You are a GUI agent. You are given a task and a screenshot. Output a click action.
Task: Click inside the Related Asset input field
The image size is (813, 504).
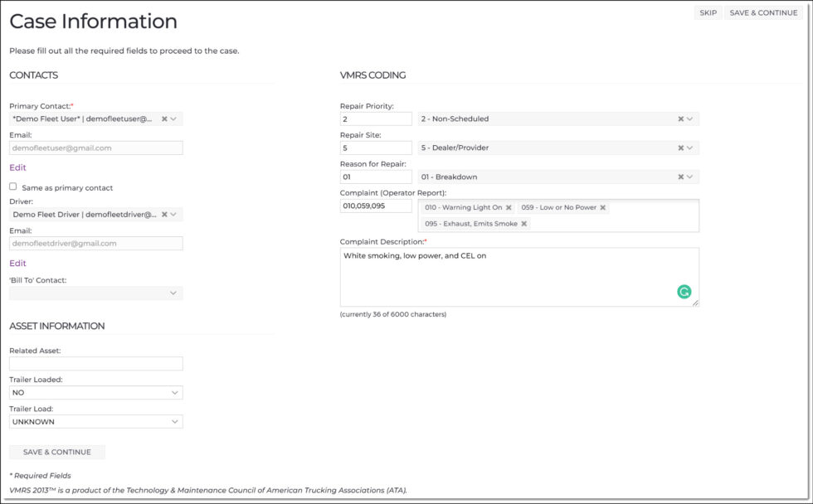[x=95, y=363]
